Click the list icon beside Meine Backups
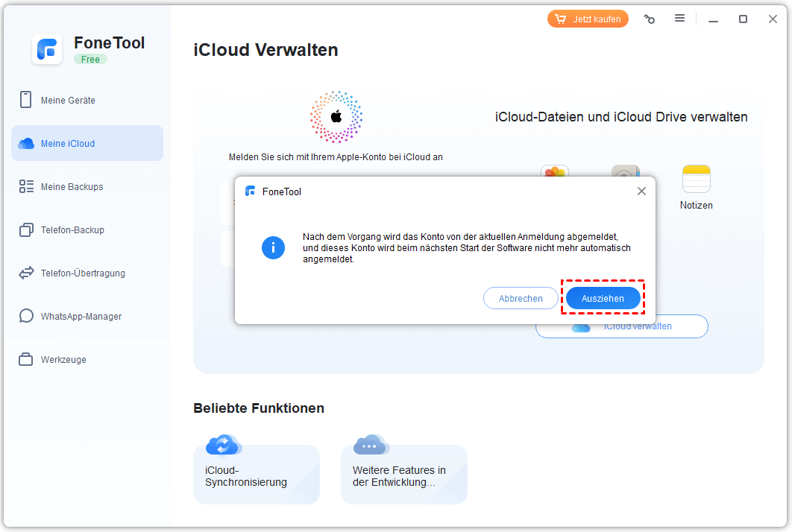The width and height of the screenshot is (792, 532). click(x=27, y=187)
